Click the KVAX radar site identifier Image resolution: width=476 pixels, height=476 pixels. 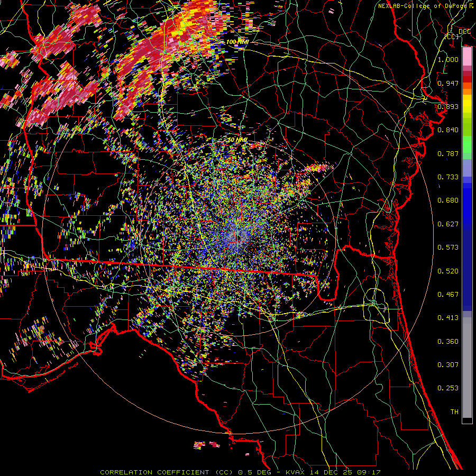coord(296,472)
